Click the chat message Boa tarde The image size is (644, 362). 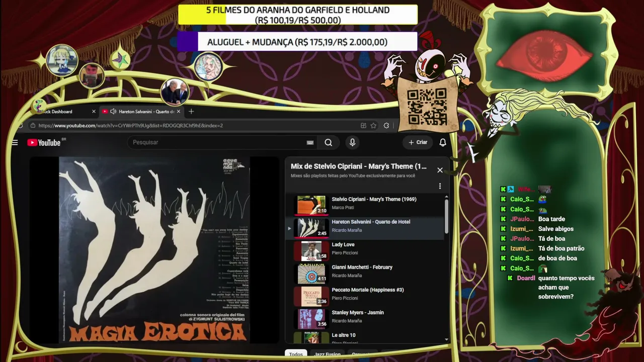coord(551,219)
